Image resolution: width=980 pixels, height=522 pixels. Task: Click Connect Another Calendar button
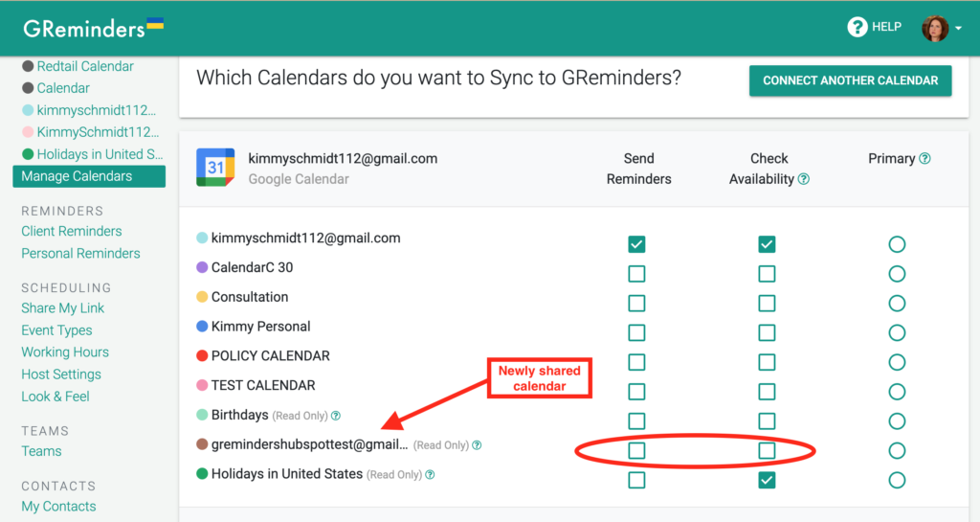click(850, 81)
